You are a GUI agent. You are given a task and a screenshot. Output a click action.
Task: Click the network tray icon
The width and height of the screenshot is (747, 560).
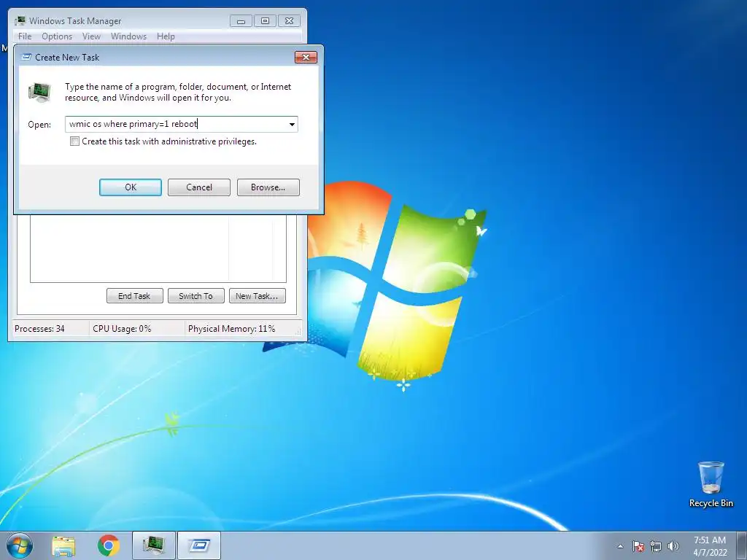(x=656, y=546)
